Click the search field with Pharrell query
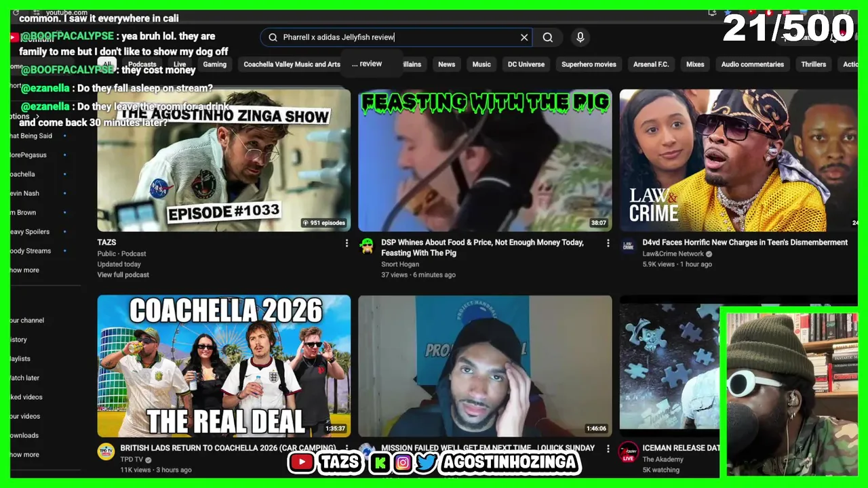 pos(397,37)
